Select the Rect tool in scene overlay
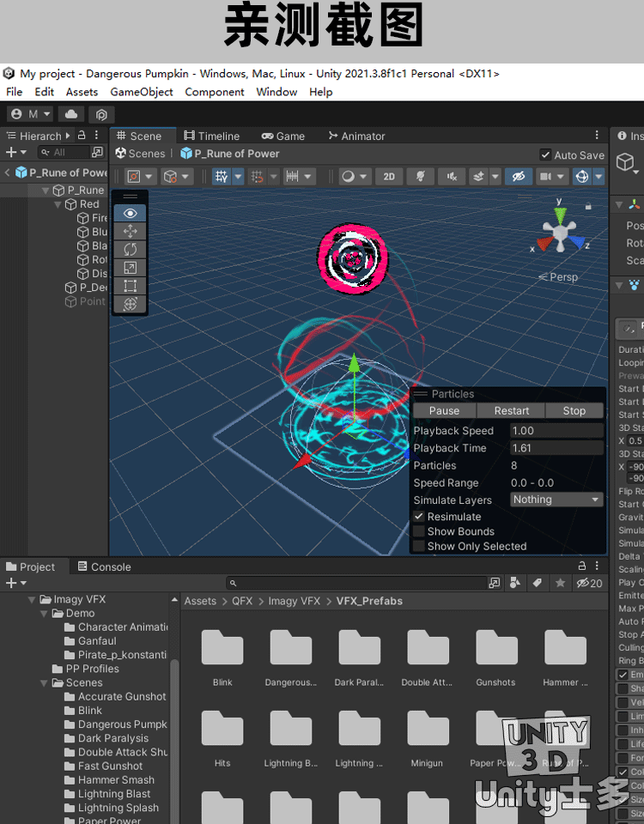The width and height of the screenshot is (644, 824). 131,286
